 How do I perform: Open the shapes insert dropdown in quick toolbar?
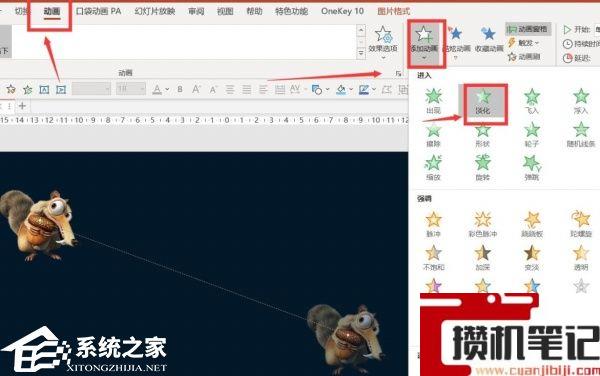328,90
